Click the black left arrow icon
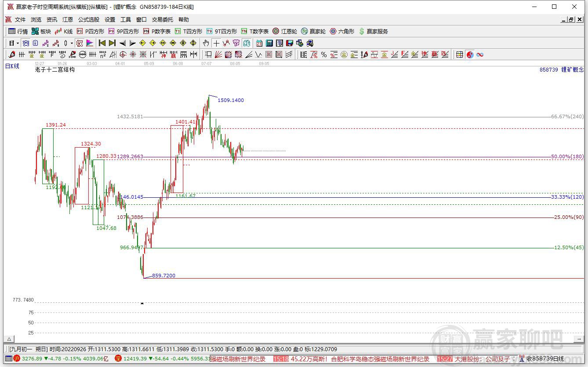 tap(123, 43)
